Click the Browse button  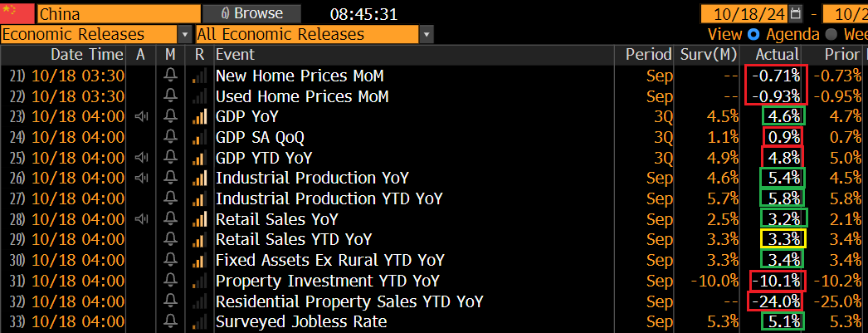252,13
